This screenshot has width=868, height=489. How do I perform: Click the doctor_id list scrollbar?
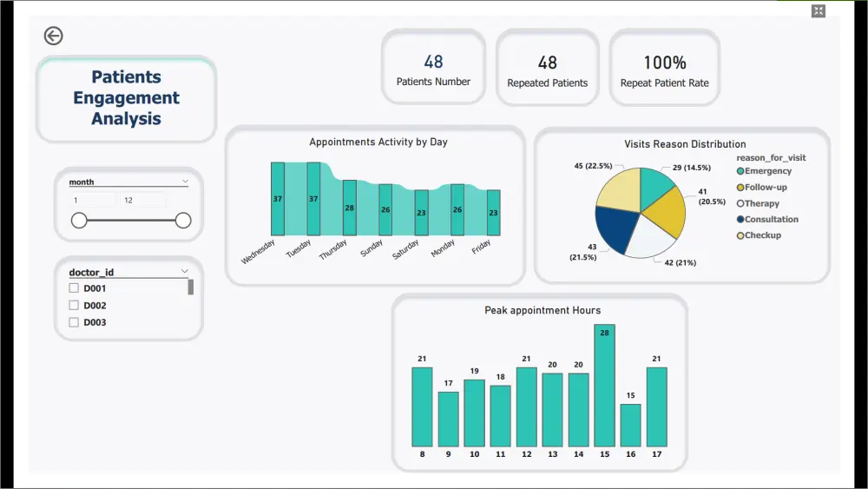(190, 287)
